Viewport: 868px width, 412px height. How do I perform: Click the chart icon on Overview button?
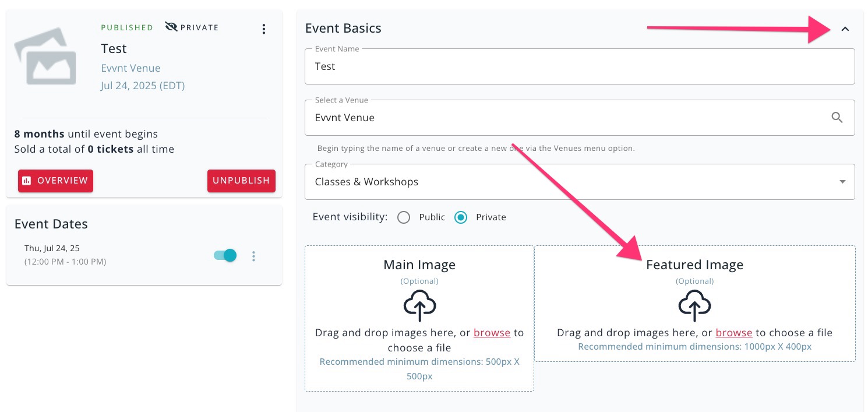(26, 181)
